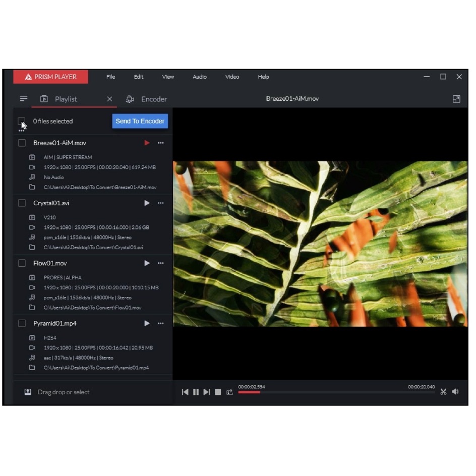Open the Edit menu
This screenshot has width=476, height=476.
[139, 77]
